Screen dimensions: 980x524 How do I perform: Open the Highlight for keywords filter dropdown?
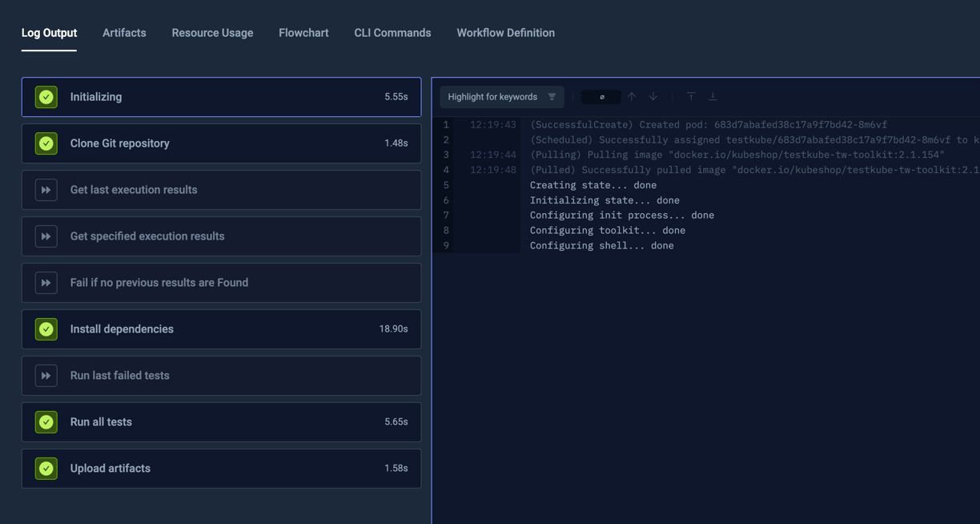tap(501, 97)
